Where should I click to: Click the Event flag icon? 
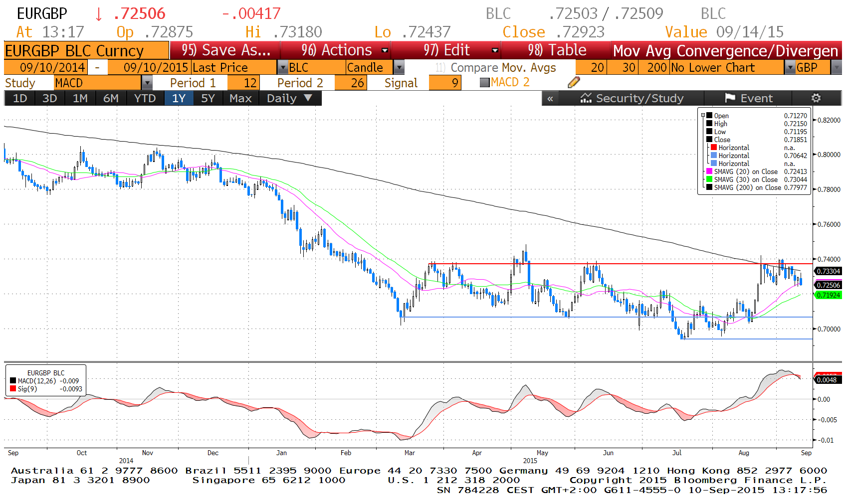pos(730,98)
